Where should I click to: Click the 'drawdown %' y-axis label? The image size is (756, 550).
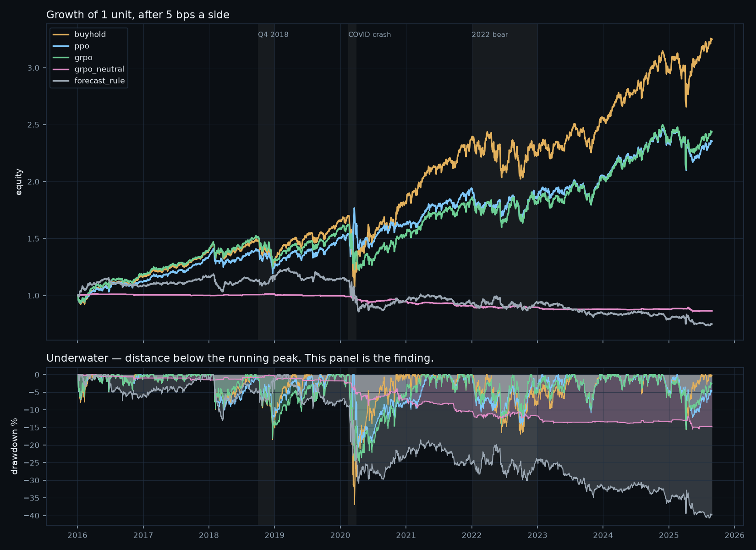point(15,446)
